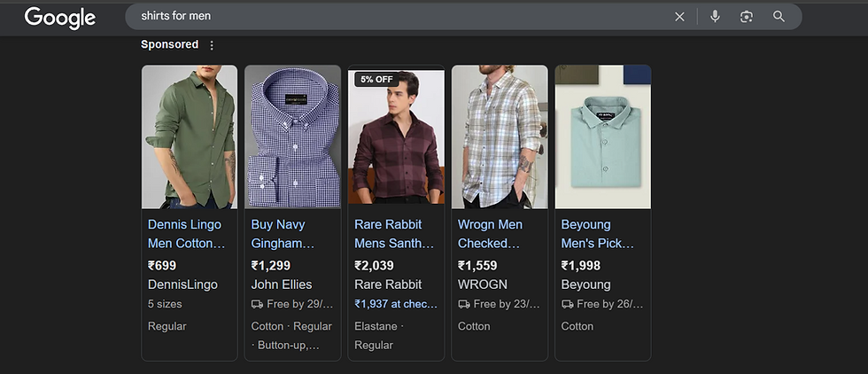Click the 'Free by 23/' delivery text
The image size is (868, 374).
point(507,304)
